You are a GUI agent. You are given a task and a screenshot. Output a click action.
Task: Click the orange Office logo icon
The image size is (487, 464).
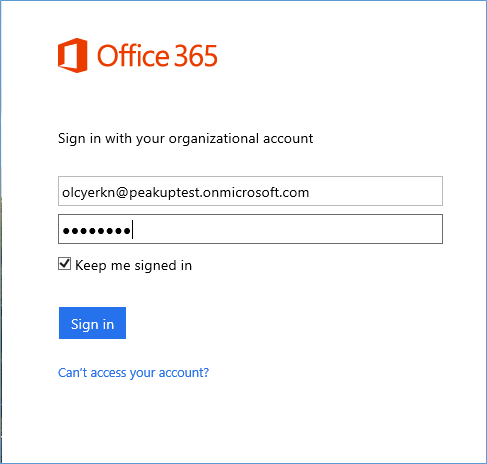point(73,55)
